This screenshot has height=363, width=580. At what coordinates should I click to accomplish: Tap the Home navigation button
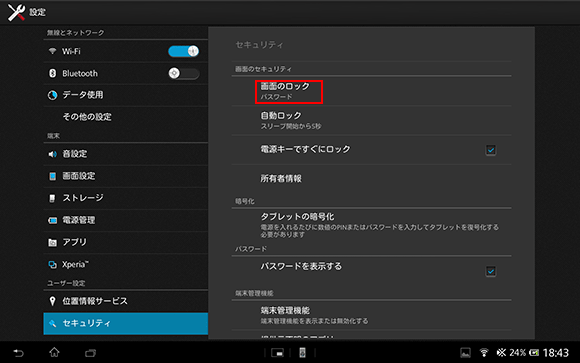coord(54,352)
